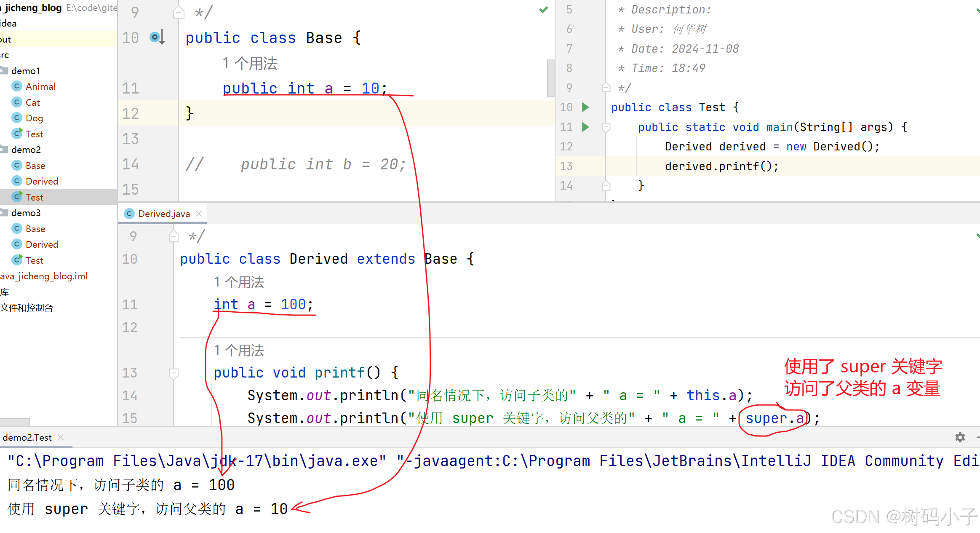Close the demo2.Test run tab

(x=61, y=437)
